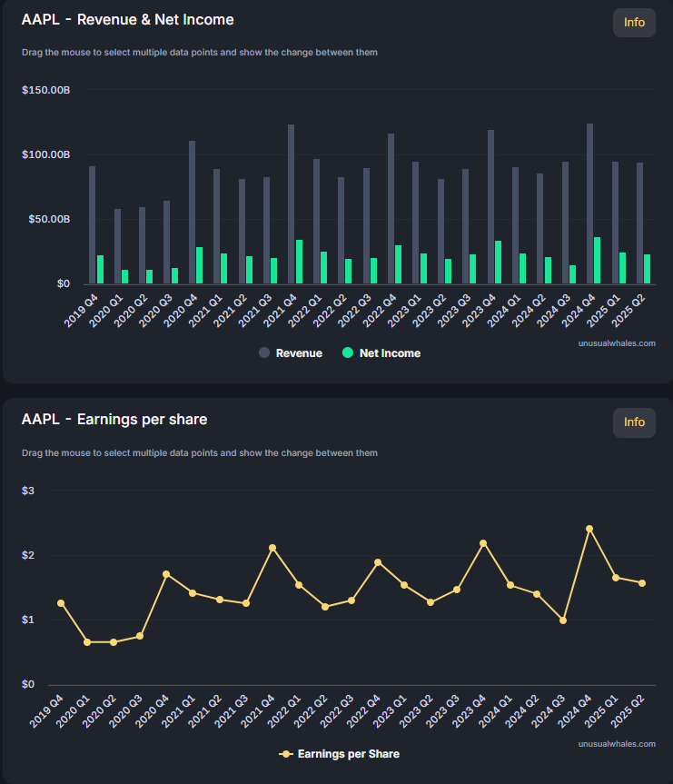Toggle Earnings per Share legend item
Image resolution: width=673 pixels, height=784 pixels.
[x=340, y=754]
